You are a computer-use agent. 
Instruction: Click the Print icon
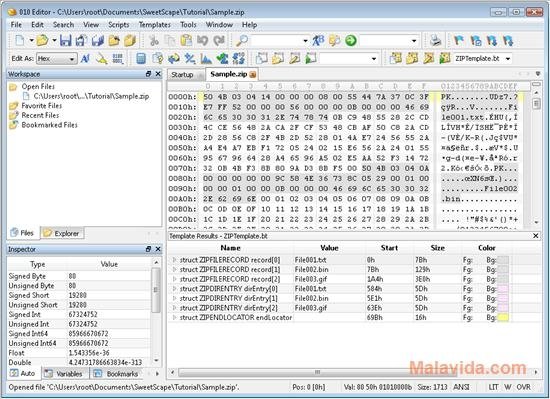pos(436,41)
